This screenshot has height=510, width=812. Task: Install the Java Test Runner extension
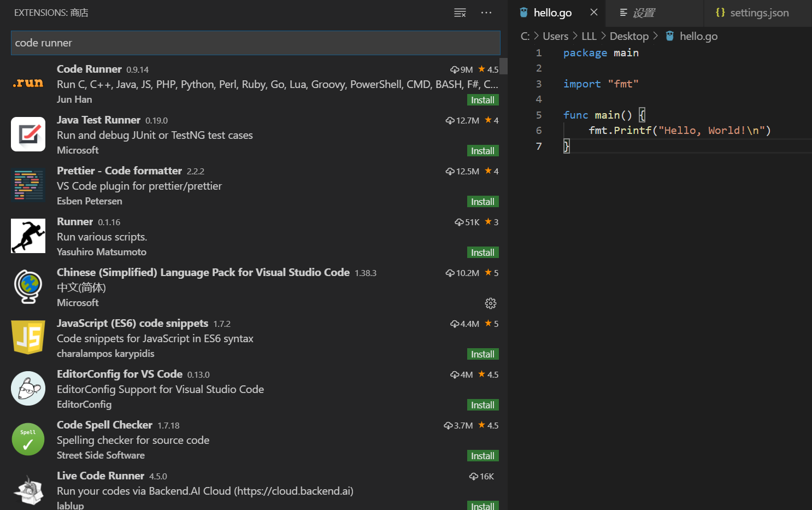[x=483, y=151]
